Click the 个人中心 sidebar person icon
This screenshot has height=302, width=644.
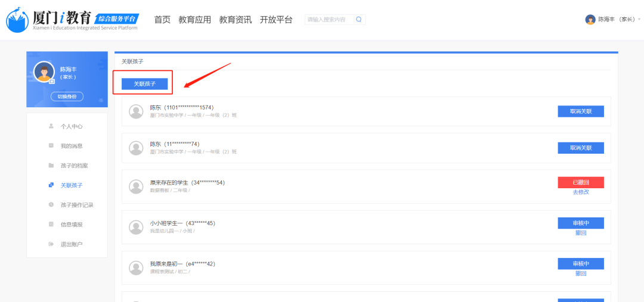pos(51,126)
